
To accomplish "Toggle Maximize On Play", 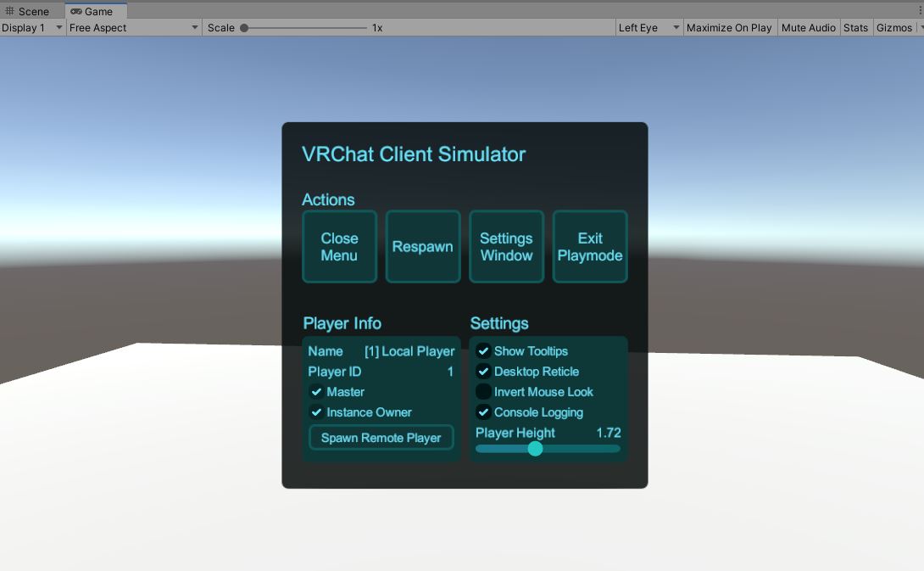I will pos(729,28).
